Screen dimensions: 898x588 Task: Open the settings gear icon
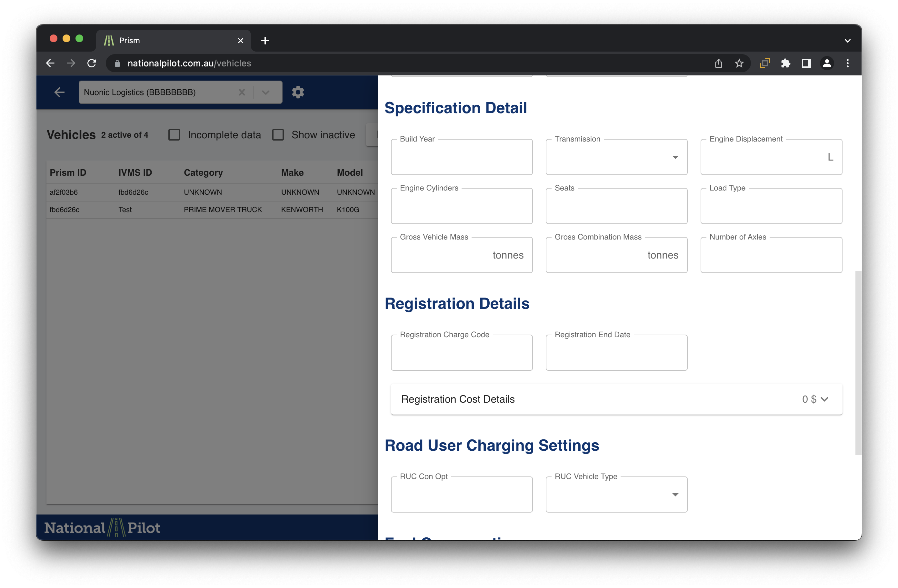tap(298, 92)
